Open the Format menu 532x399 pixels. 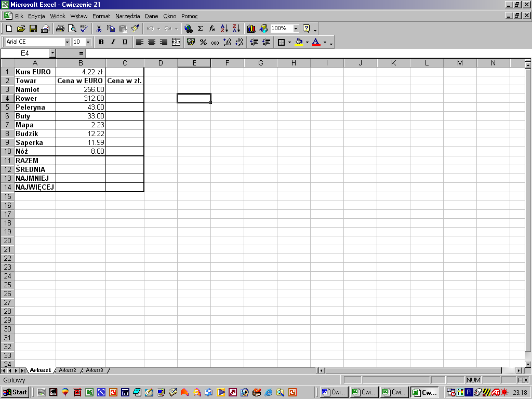pos(101,16)
